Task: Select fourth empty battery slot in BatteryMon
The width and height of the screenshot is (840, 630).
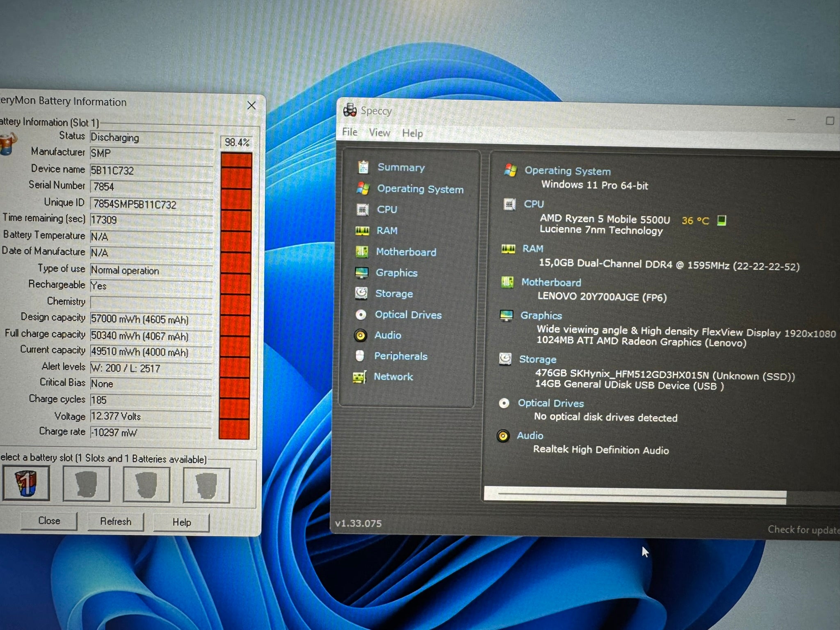Action: (x=206, y=486)
